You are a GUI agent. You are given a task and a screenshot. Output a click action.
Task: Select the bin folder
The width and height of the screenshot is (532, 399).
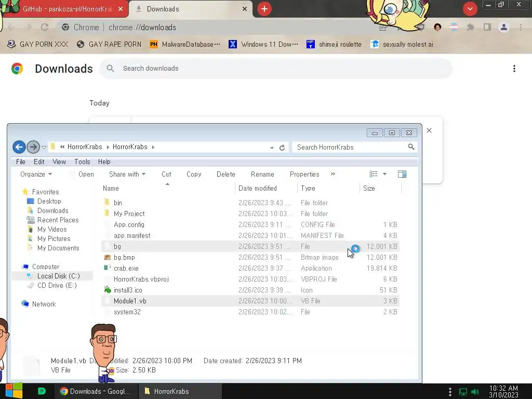250,203
